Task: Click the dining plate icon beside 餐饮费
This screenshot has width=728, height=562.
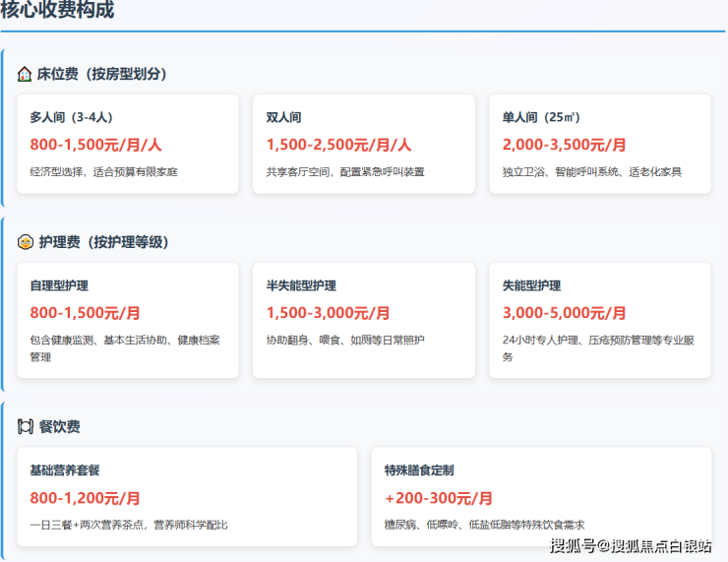Action: (x=26, y=426)
